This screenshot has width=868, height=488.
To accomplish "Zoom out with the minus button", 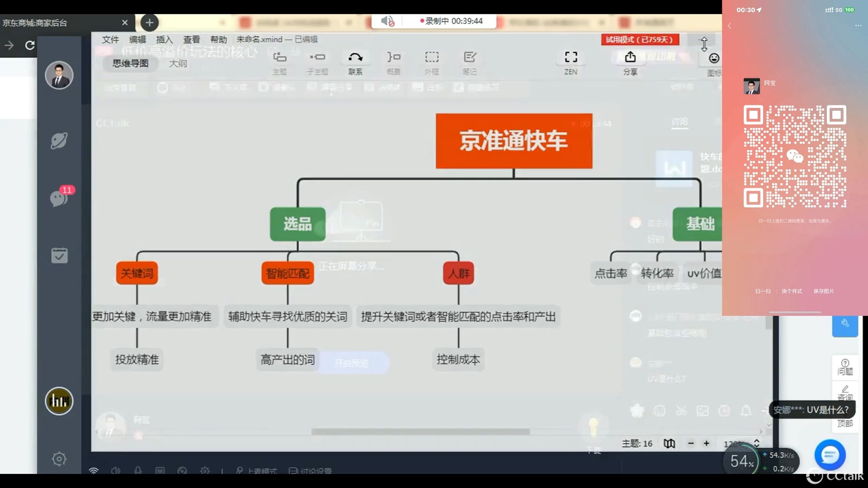I will (691, 443).
